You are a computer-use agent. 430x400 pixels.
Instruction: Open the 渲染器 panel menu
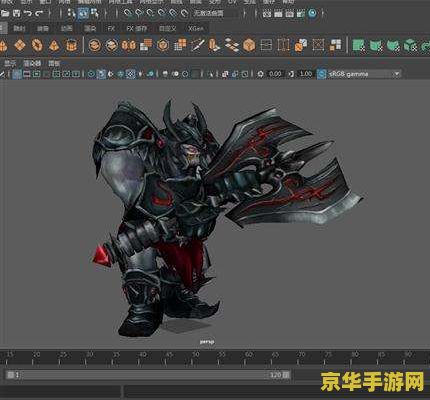[32, 63]
